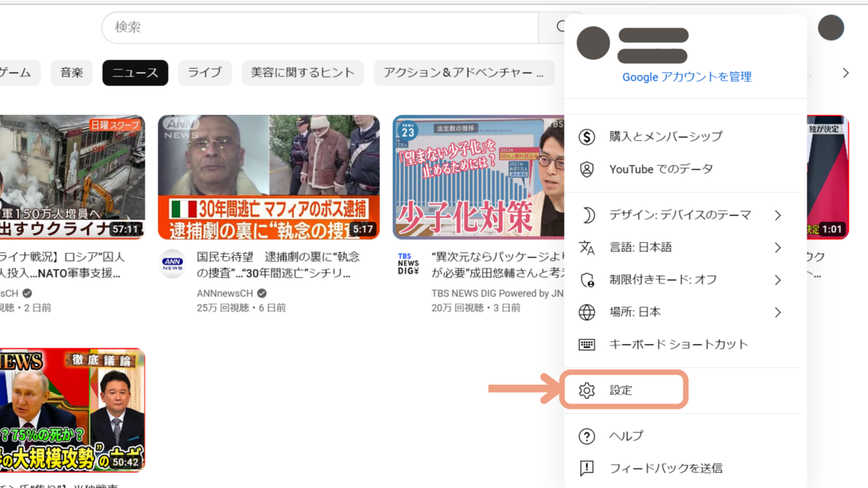Click the feedback exclamation icon
Viewport: 868px width, 488px height.
587,468
